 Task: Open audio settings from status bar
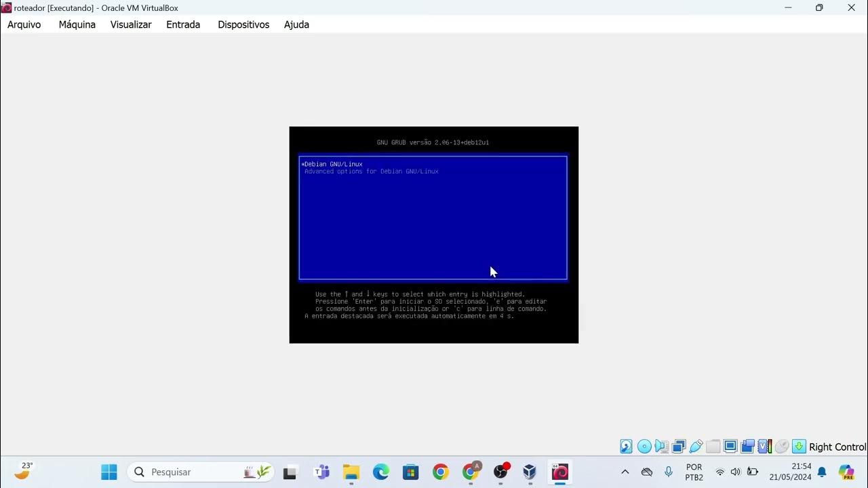[661, 447]
